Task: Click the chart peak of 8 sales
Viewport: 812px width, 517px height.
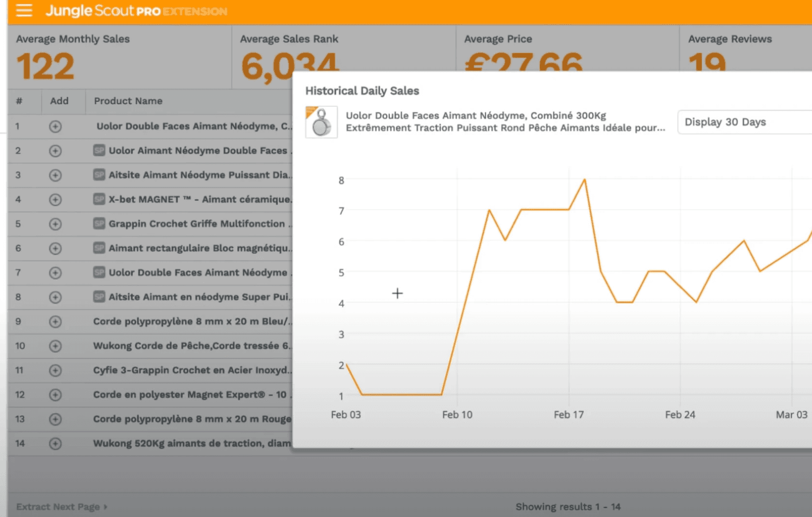Action: (585, 180)
